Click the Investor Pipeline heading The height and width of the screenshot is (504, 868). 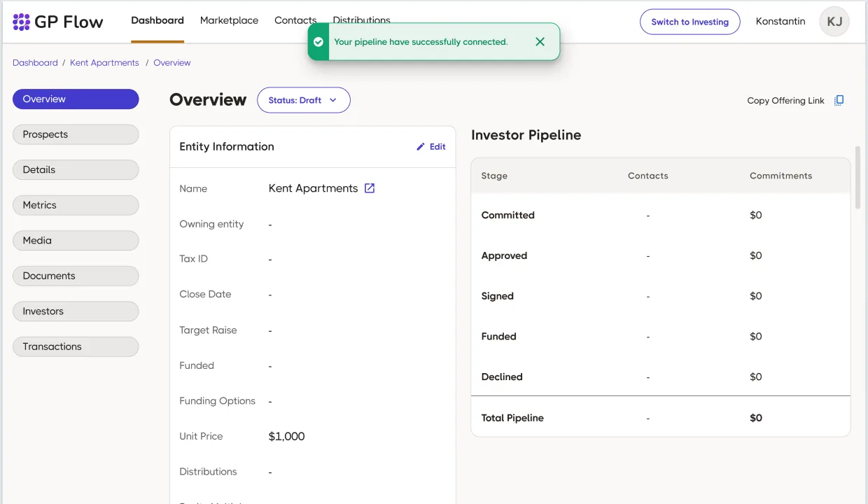526,135
